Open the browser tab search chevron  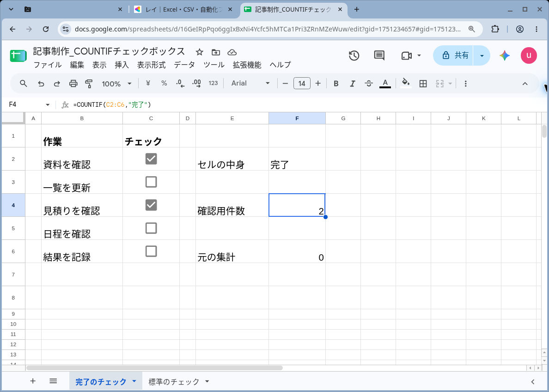11,9
